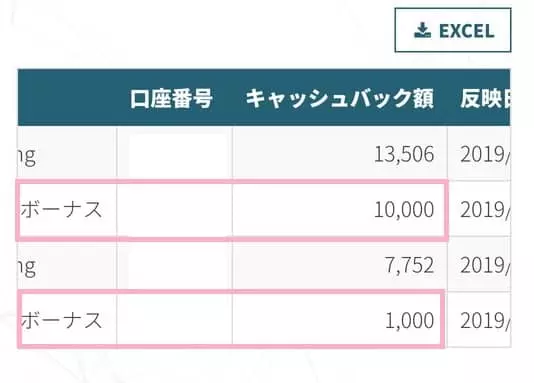Click the 7,752 cashback amount cell

(340, 265)
